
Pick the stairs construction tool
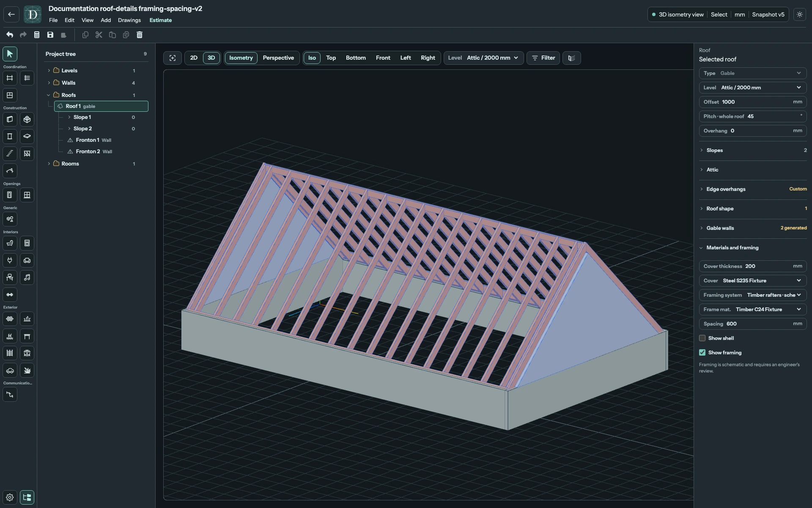10,154
